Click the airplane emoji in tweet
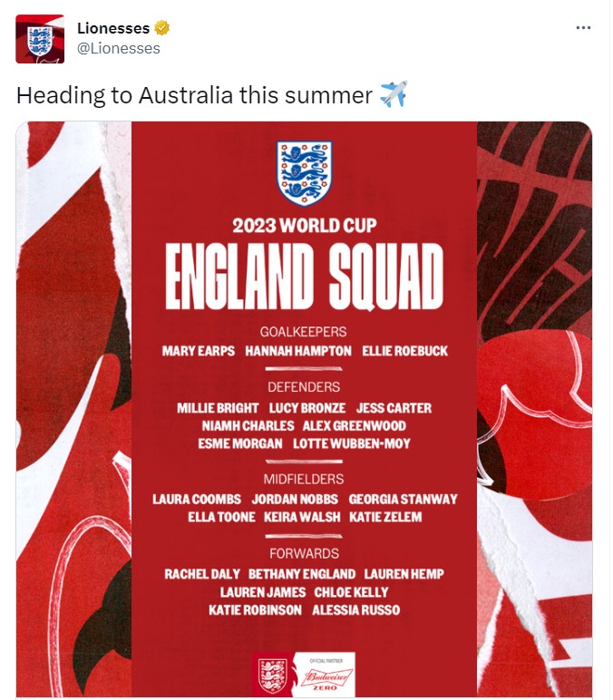This screenshot has height=700, width=613. [394, 94]
